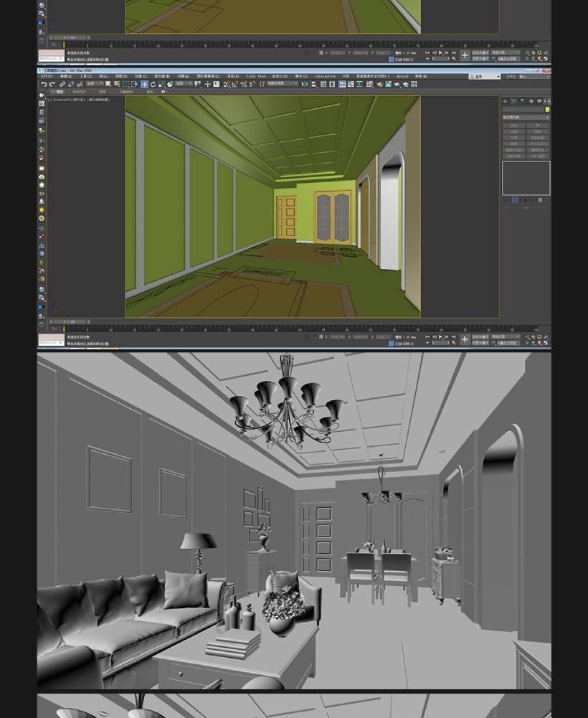
Task: Toggle Angle Snap in the toolbar
Action: (234, 84)
